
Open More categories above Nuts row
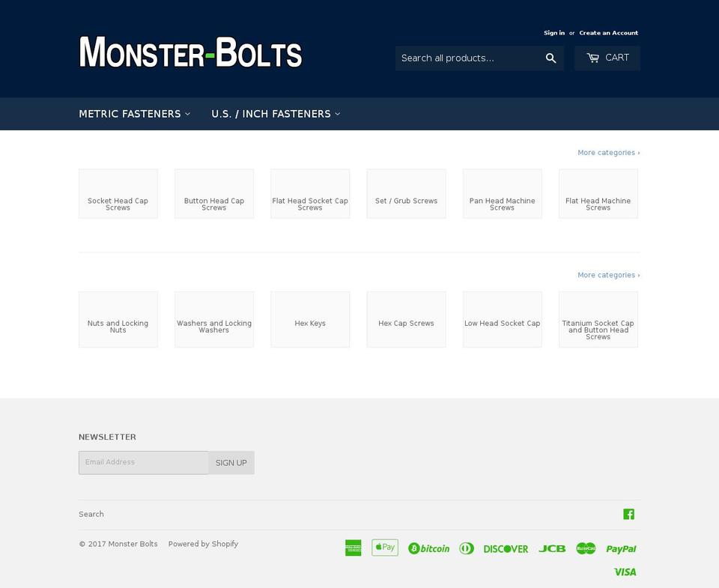tap(608, 275)
